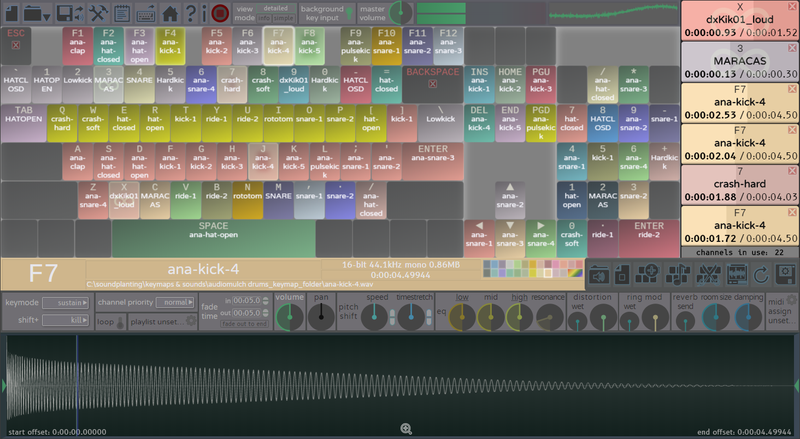Toggle the loop checkbox
Screen dimensions: 800x439
[x=107, y=323]
